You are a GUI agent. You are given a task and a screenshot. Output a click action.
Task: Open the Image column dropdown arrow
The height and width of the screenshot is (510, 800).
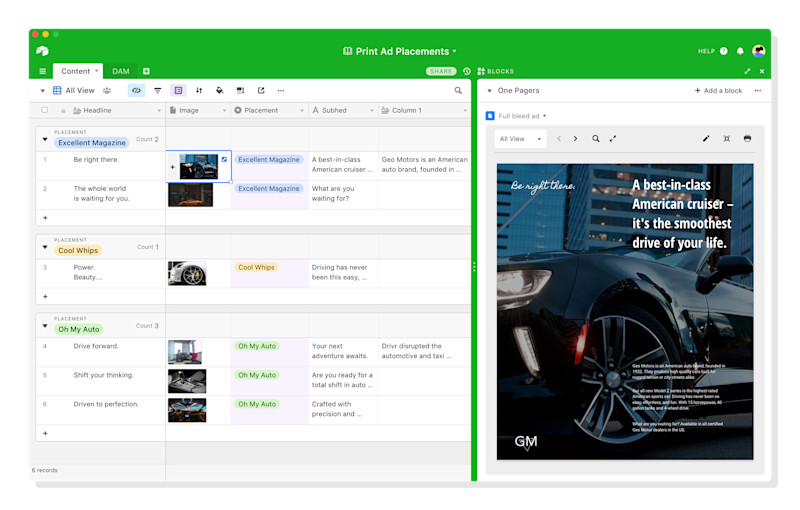coord(224,111)
